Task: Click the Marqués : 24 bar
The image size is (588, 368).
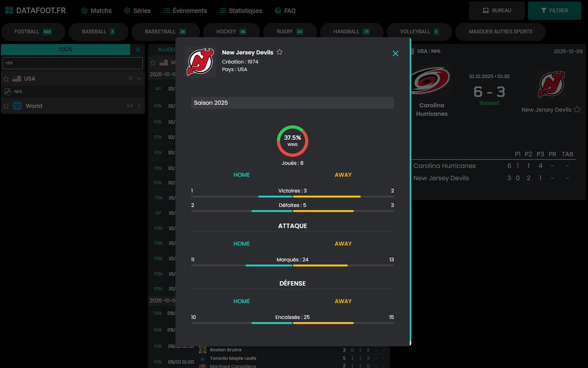Action: tap(293, 266)
